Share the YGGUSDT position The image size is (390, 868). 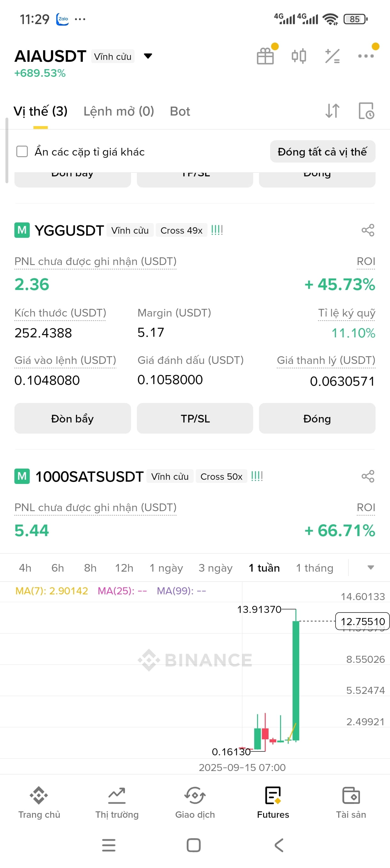tap(368, 230)
